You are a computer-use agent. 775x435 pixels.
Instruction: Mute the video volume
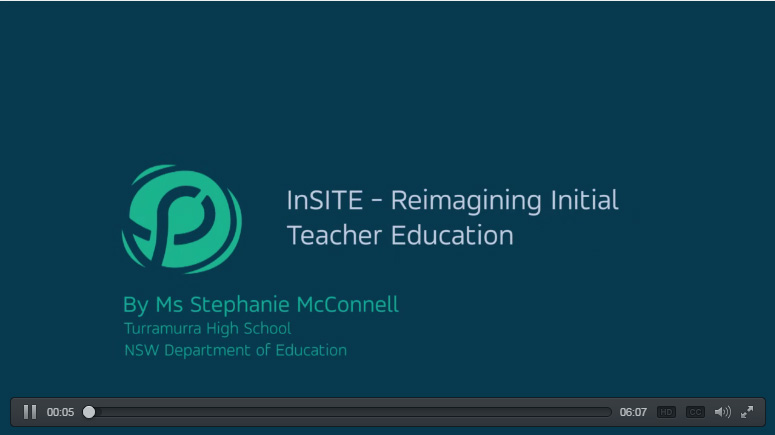(x=723, y=412)
